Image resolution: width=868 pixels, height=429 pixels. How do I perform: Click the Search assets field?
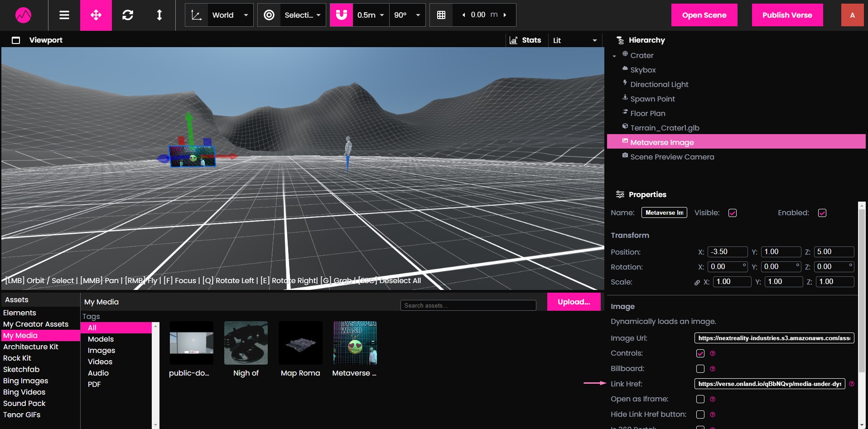(x=468, y=305)
